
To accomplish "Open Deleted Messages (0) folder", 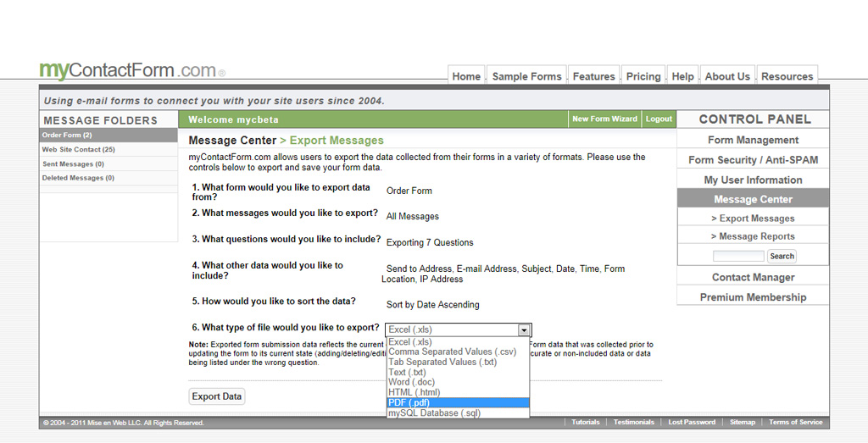I will point(109,178).
